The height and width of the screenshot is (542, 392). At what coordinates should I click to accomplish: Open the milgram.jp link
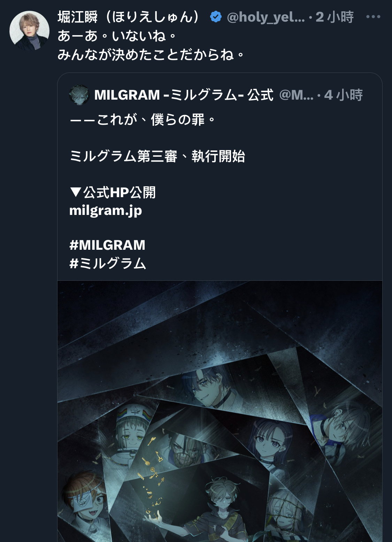tap(106, 210)
